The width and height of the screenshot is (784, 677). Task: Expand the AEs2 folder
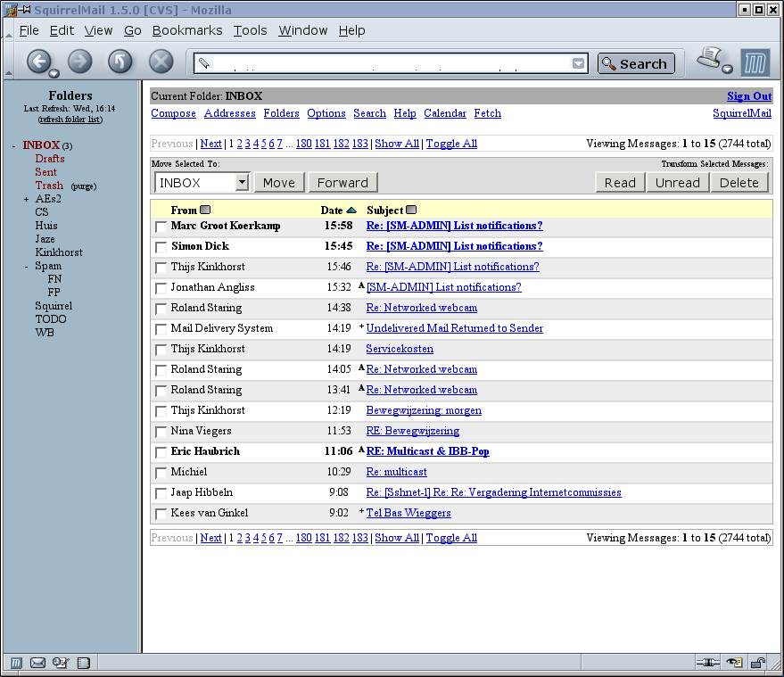tap(26, 199)
